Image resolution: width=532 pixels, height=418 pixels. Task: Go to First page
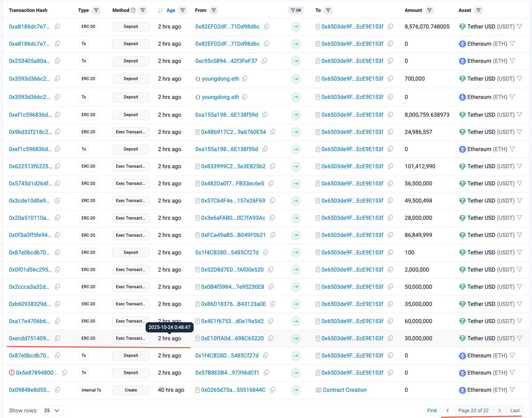(x=432, y=410)
